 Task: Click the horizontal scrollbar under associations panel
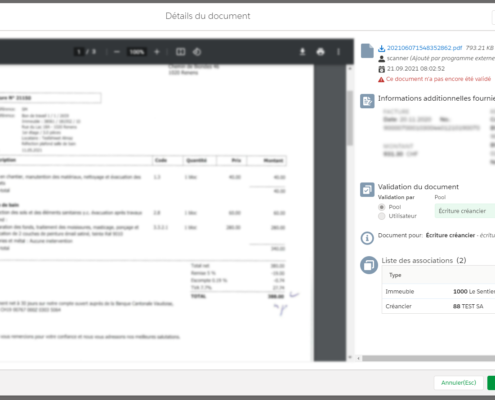point(428,358)
